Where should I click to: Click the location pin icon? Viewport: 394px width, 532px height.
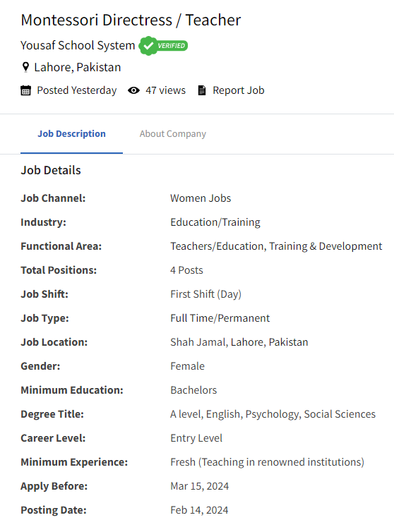pos(25,67)
